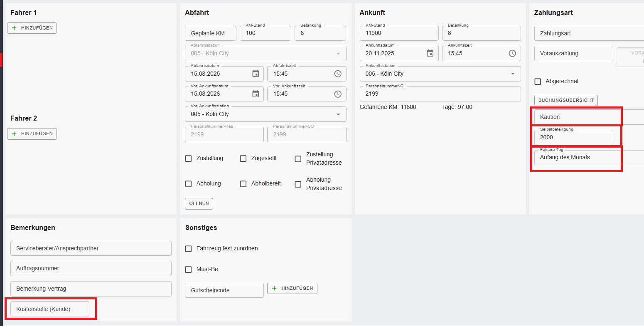This screenshot has width=644, height=326.
Task: Click Hinzufügen under Fahrer 2
Action: click(x=32, y=134)
